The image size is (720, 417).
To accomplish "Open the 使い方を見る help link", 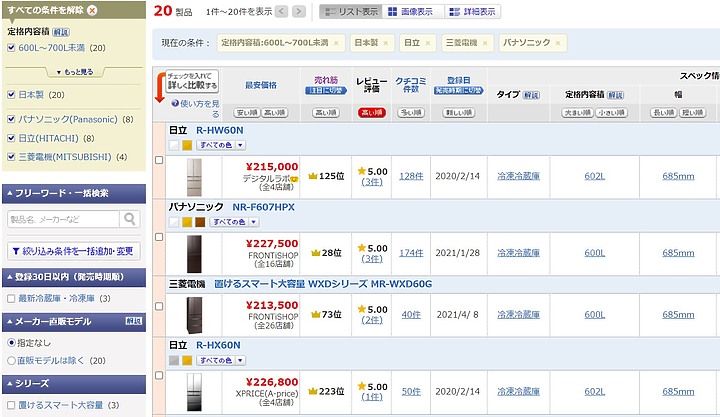I will pos(196,108).
